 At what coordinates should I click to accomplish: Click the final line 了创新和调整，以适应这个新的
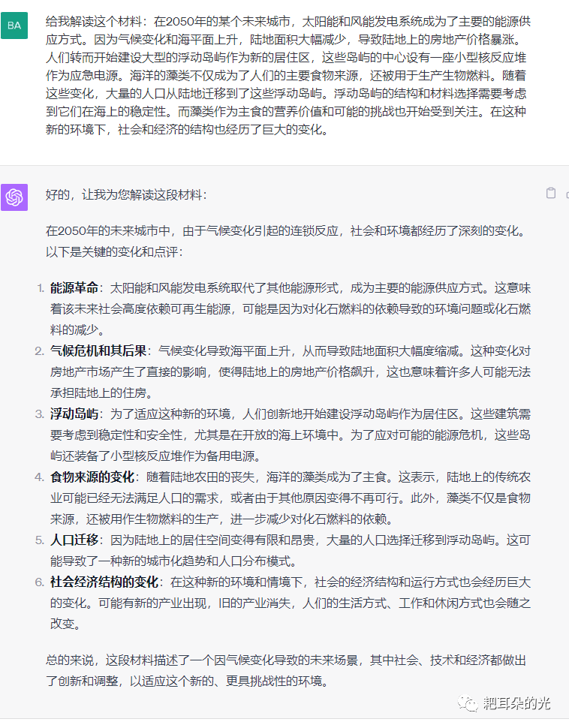pyautogui.click(x=188, y=681)
